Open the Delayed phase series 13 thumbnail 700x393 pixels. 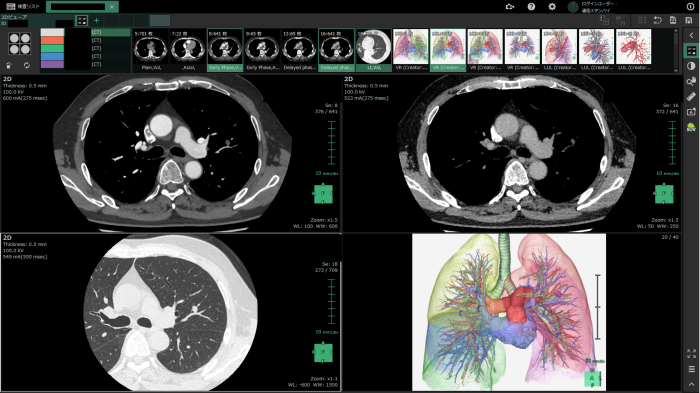299,50
